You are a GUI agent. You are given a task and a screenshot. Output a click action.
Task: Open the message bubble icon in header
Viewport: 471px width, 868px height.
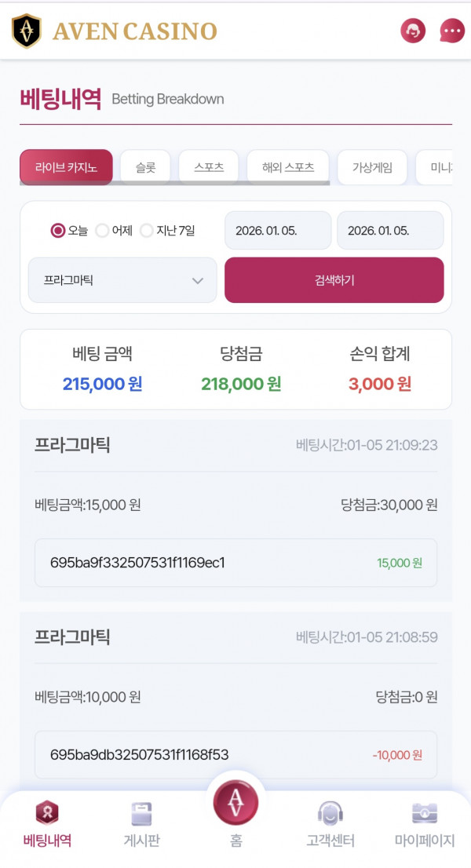(x=451, y=31)
